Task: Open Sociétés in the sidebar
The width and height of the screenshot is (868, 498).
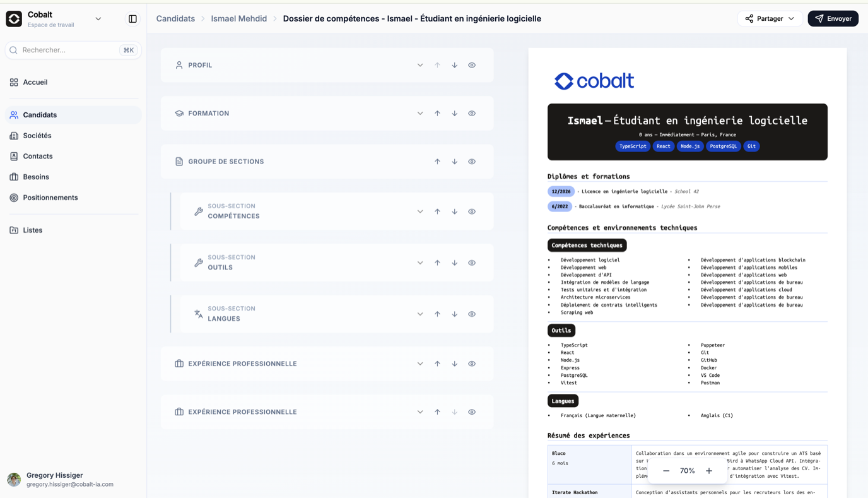Action: tap(37, 136)
